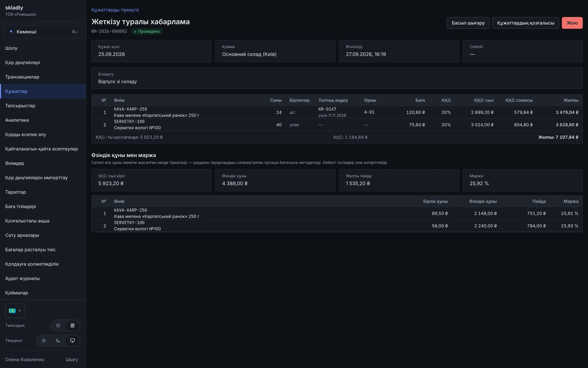This screenshot has height=368, width=588.
Task: Select Құжаттар sidebar item
Action: (43, 91)
